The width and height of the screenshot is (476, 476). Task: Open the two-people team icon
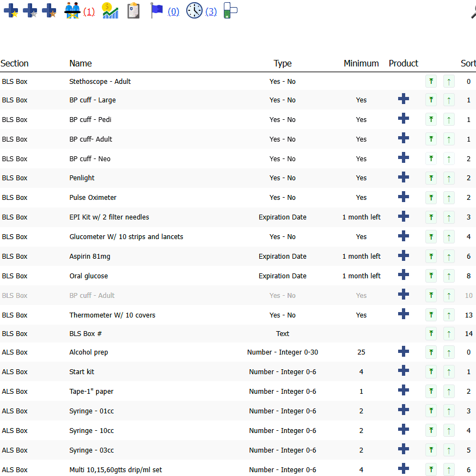(72, 11)
